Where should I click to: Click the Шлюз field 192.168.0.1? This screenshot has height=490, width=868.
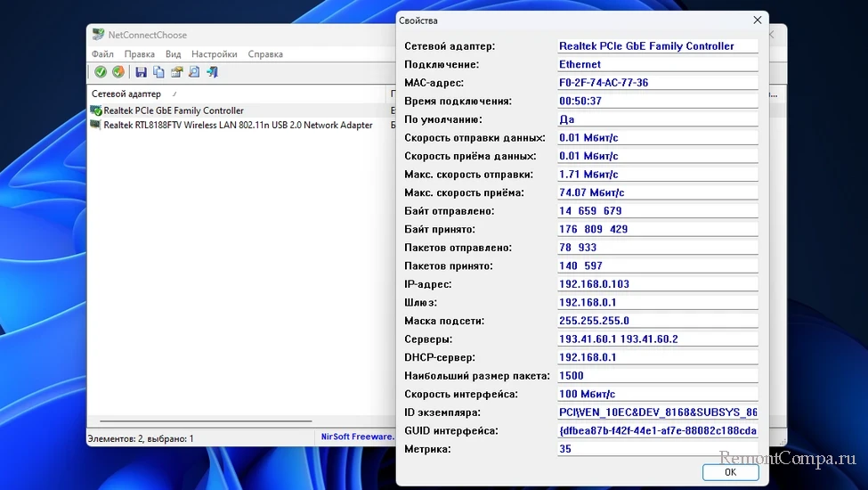658,302
